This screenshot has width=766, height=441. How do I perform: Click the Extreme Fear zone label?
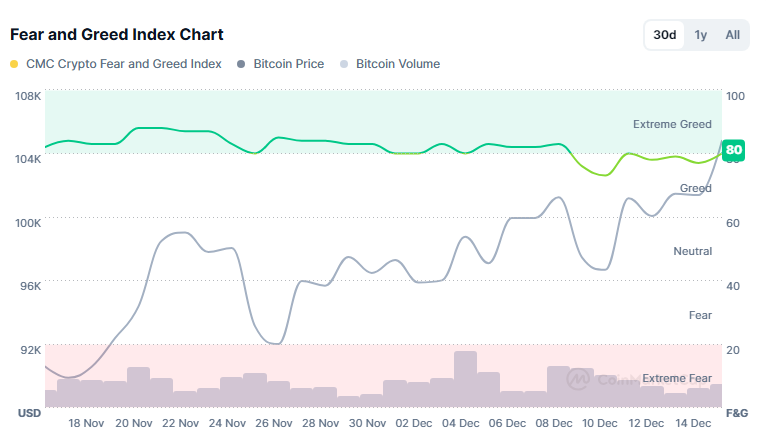tap(676, 378)
